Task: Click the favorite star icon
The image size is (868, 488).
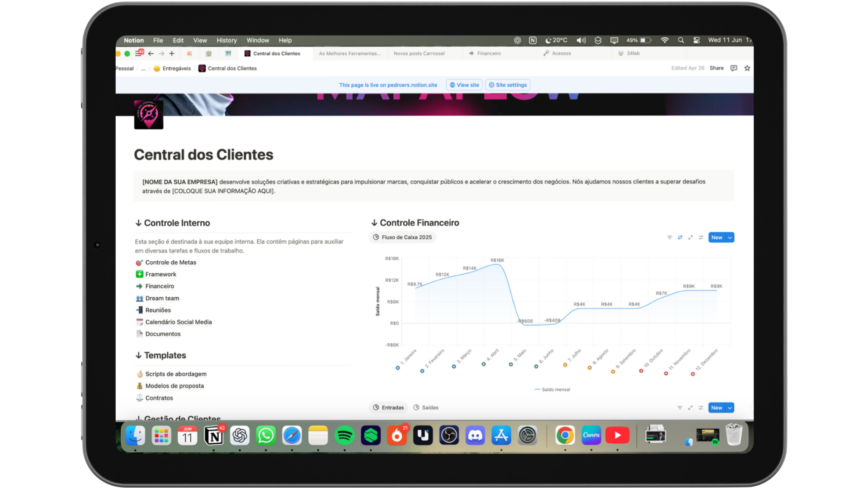Action: [747, 68]
